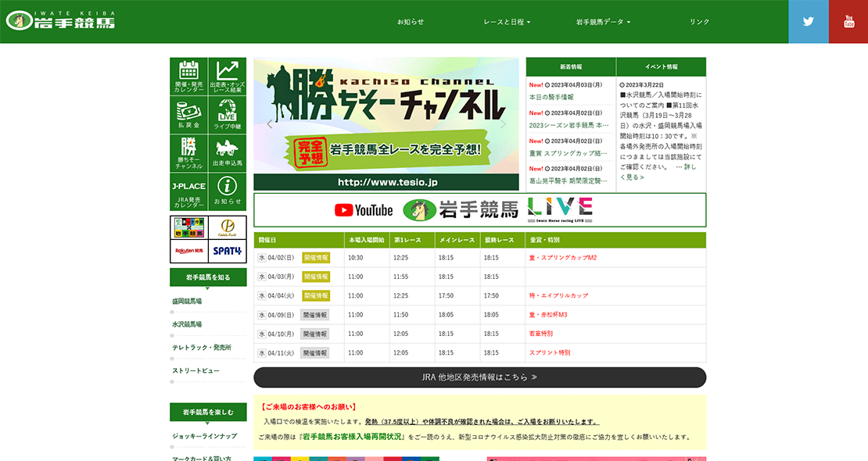This screenshot has height=461, width=868.
Task: Open the ジョッキーラインナップ sidebar link
Action: tap(204, 437)
